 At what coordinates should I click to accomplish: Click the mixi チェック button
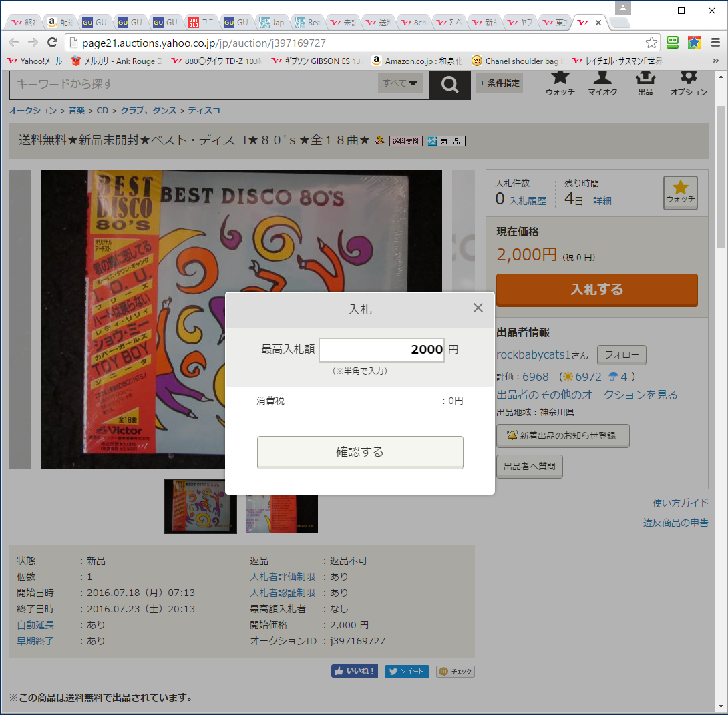(455, 672)
